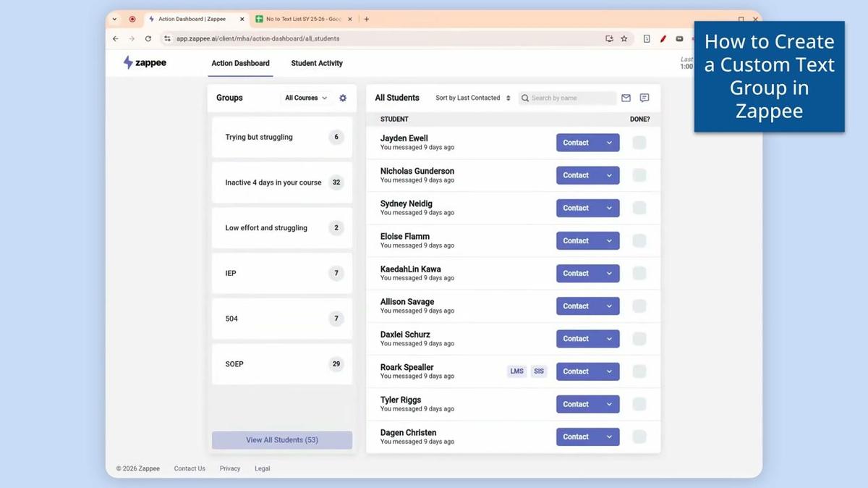Expand the Contact arrow for KaedahLin Kawa
This screenshot has width=868, height=488.
click(x=609, y=273)
